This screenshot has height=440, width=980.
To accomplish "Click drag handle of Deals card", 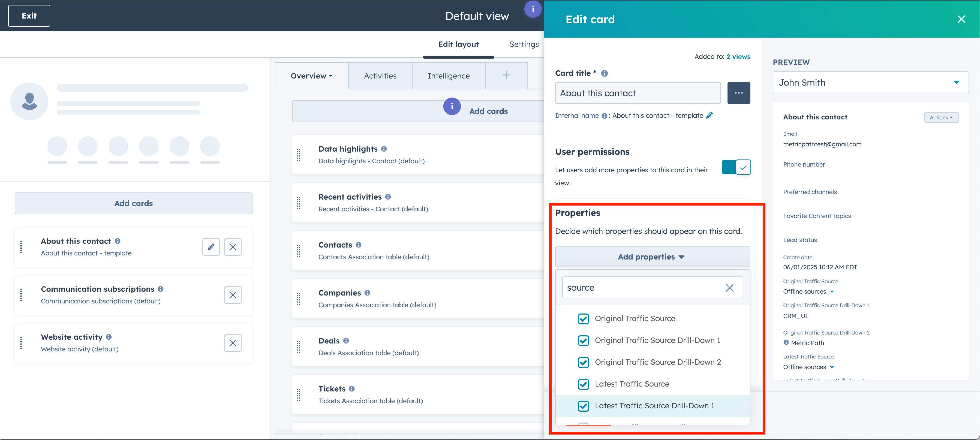I will [x=299, y=346].
